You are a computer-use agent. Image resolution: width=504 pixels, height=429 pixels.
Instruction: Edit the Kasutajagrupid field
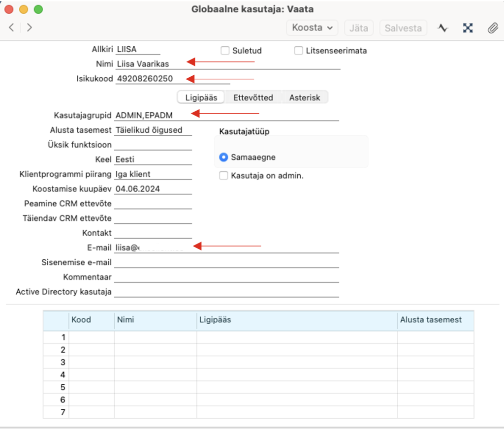[x=226, y=115]
